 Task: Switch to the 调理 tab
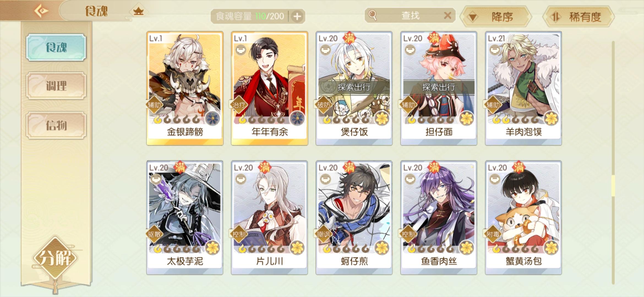click(x=56, y=86)
